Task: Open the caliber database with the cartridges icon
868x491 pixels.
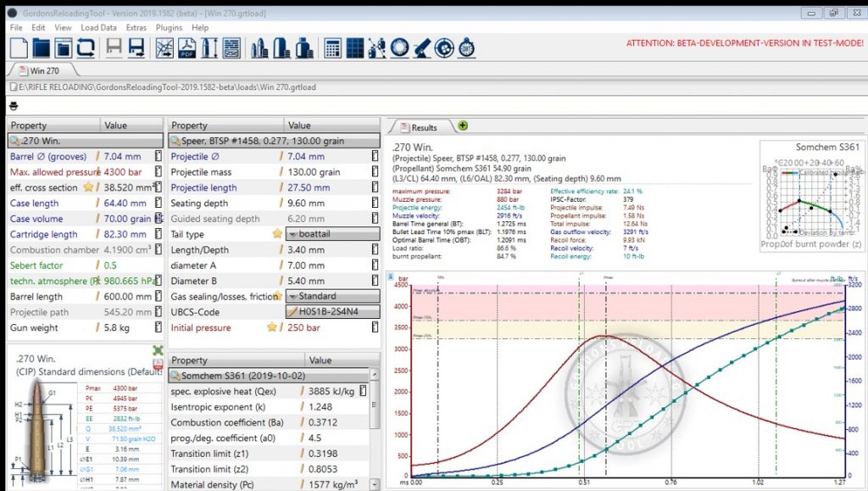Action: point(259,48)
